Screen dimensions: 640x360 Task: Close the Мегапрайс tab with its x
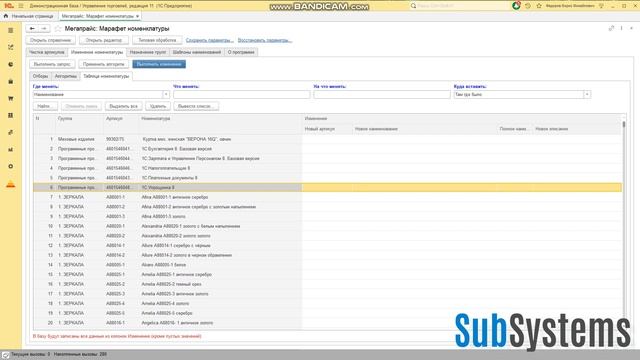(x=138, y=16)
